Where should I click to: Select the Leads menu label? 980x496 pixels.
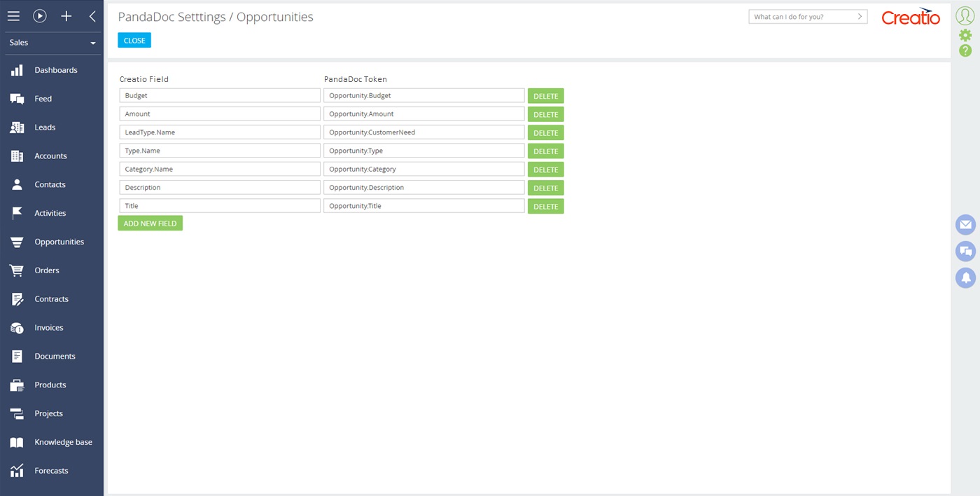point(45,128)
